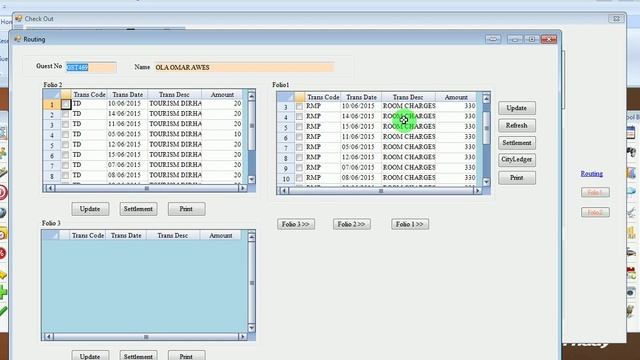Click the green checkmark icon in left sidebar
The image size is (640, 360).
pyautogui.click(x=3, y=311)
